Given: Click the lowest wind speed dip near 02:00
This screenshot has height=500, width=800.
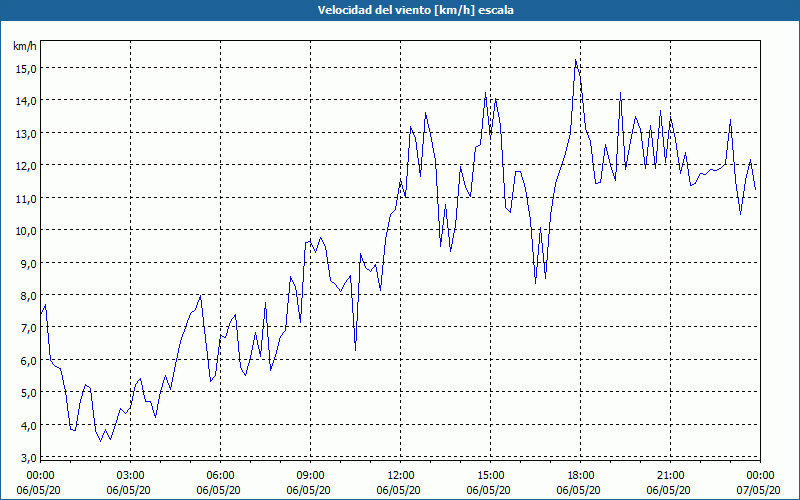Looking at the screenshot, I should (x=101, y=441).
